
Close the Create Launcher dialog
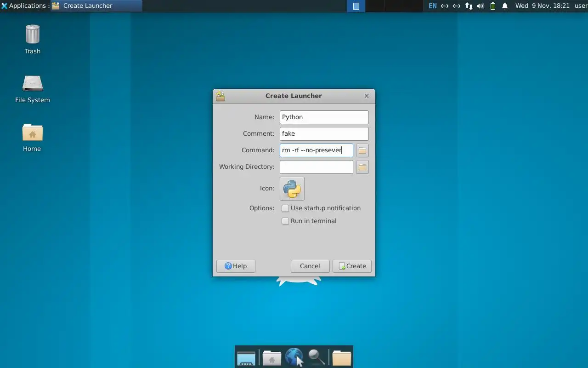pyautogui.click(x=367, y=96)
